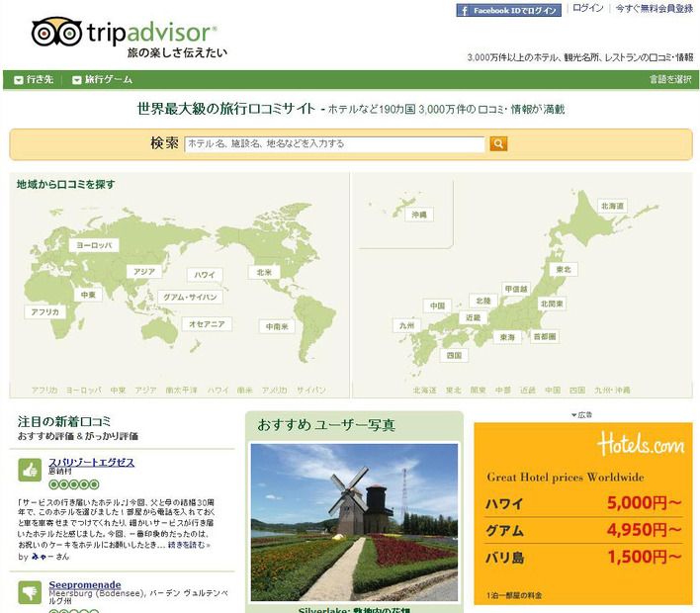700x613 pixels.
Task: Choose the ハワイ 5,000円 offer in the ad
Action: coord(582,504)
